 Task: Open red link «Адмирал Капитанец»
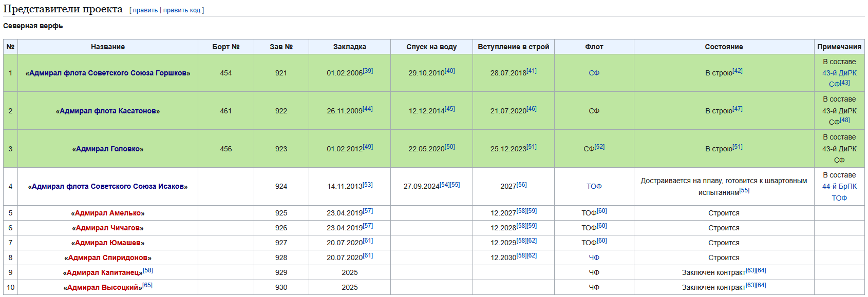103,273
